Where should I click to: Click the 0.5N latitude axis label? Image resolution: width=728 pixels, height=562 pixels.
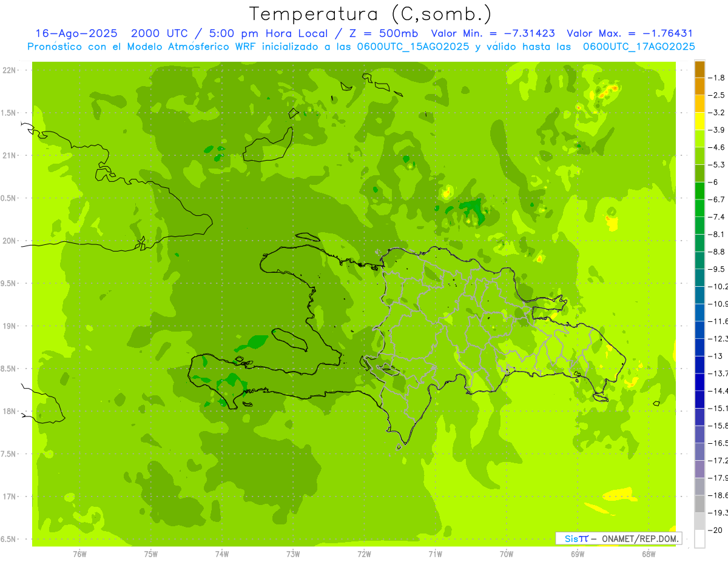(9, 198)
